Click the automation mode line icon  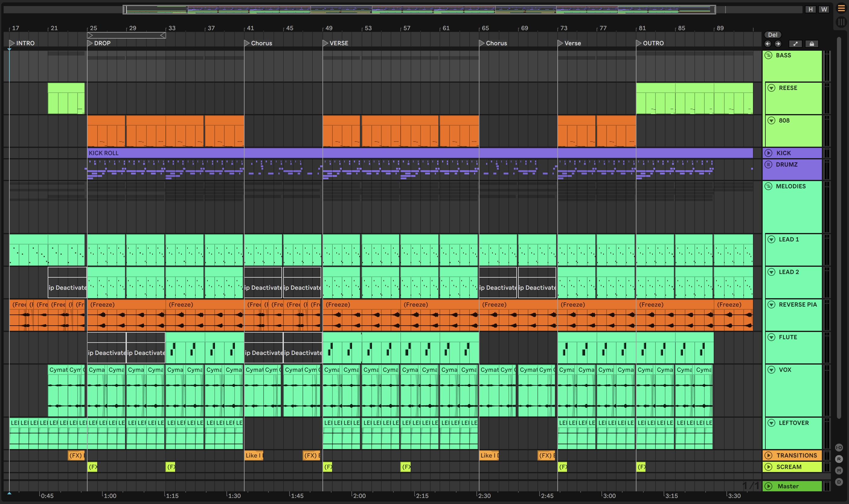(795, 44)
